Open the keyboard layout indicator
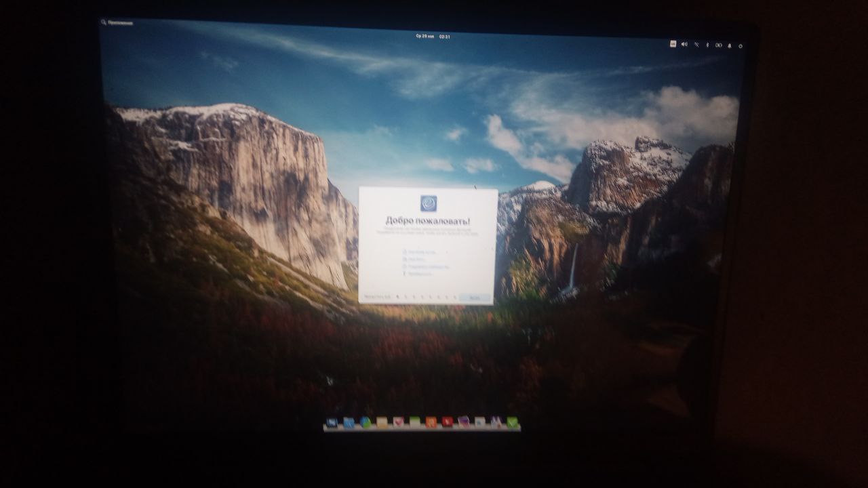The width and height of the screenshot is (868, 488). (x=673, y=44)
